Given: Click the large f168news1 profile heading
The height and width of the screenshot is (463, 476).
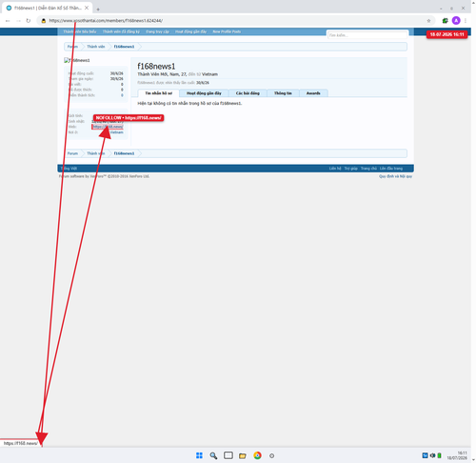Looking at the screenshot, I should pos(156,66).
